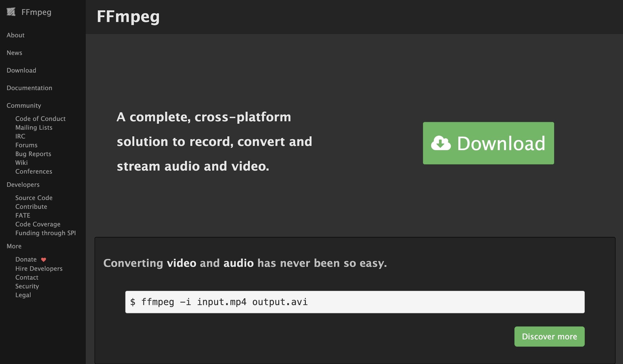Image resolution: width=623 pixels, height=364 pixels.
Task: Visit the IRC channel page
Action: coord(20,136)
